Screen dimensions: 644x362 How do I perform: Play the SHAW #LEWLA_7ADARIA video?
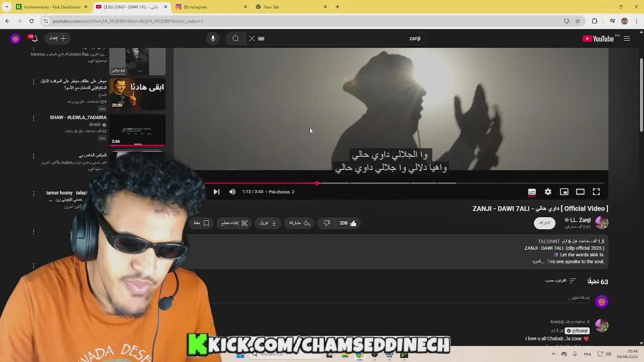tap(137, 130)
